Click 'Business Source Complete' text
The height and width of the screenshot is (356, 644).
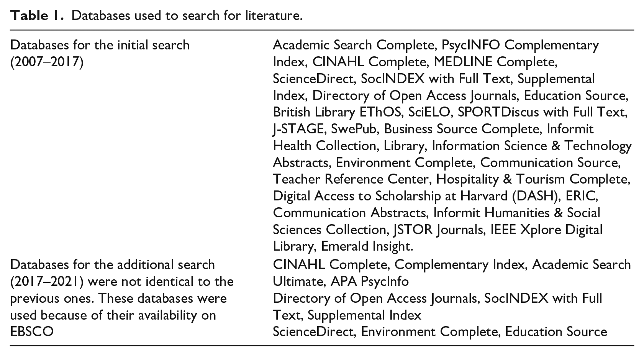tap(461, 129)
